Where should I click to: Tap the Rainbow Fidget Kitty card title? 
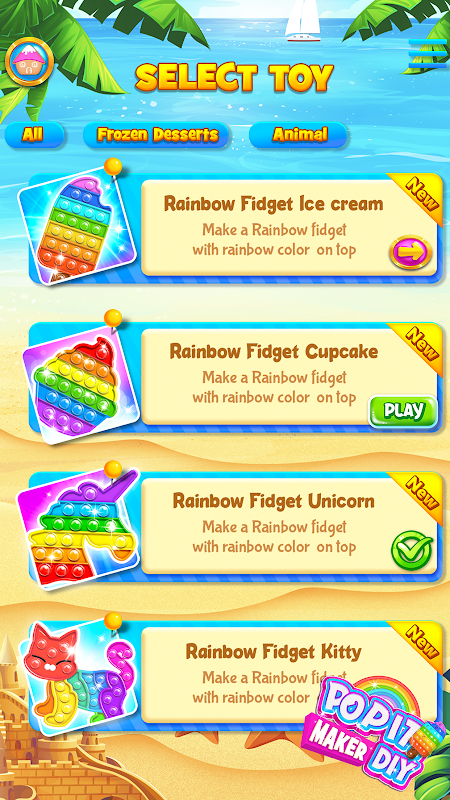coord(273,652)
